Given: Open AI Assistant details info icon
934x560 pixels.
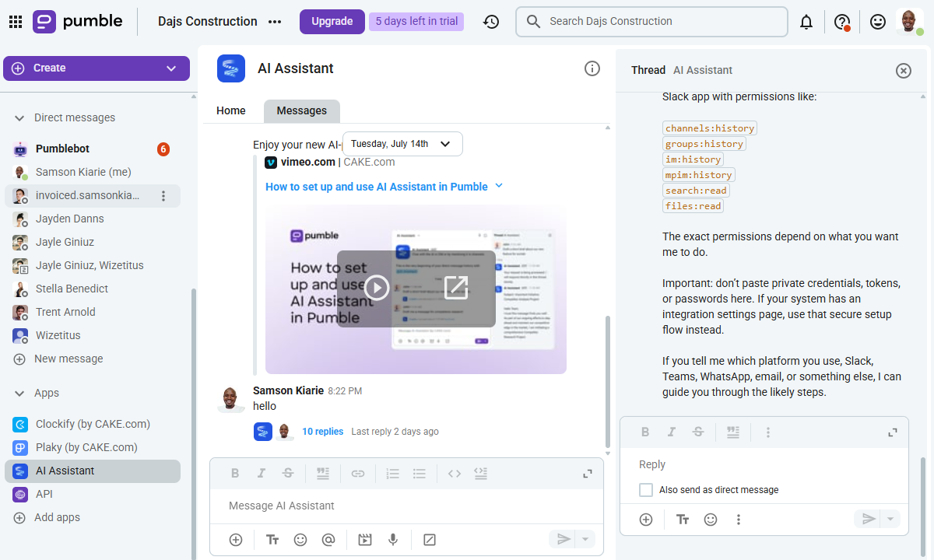Looking at the screenshot, I should (x=592, y=68).
